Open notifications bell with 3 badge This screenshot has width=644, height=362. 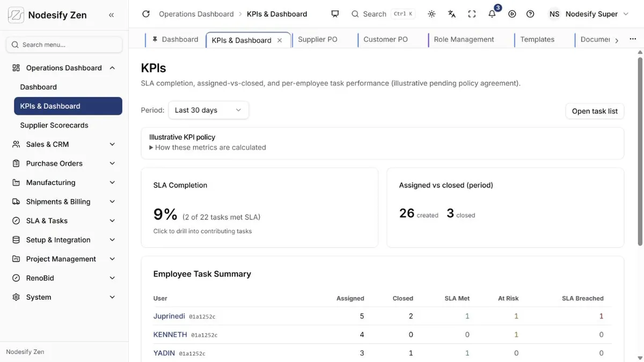pos(492,14)
